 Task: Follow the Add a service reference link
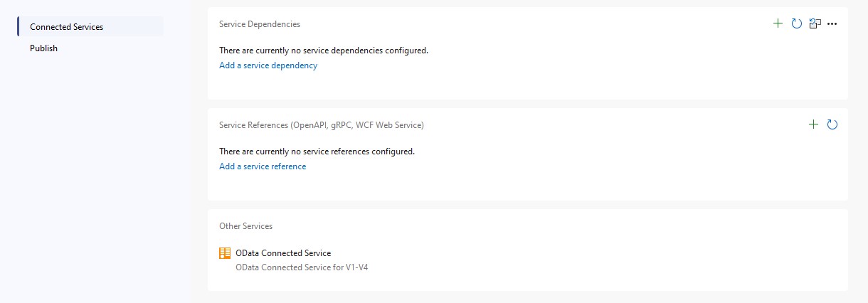263,166
